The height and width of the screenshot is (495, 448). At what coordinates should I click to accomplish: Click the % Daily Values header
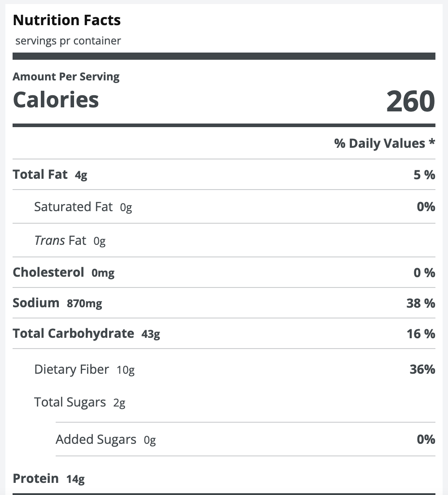click(x=385, y=143)
